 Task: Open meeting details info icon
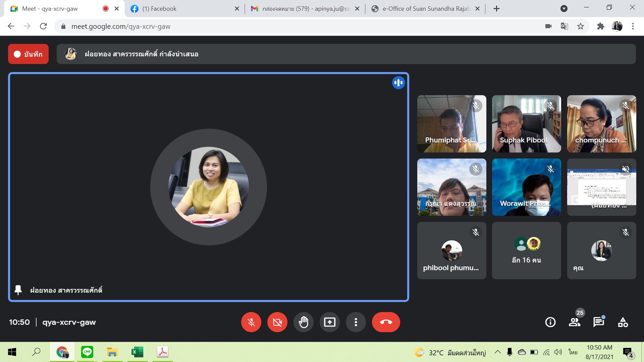tap(550, 322)
